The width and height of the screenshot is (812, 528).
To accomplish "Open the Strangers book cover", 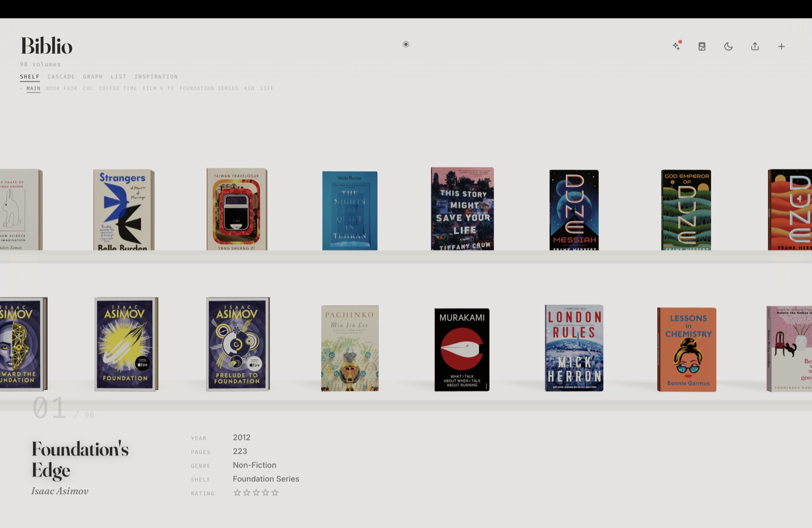I will pos(123,210).
